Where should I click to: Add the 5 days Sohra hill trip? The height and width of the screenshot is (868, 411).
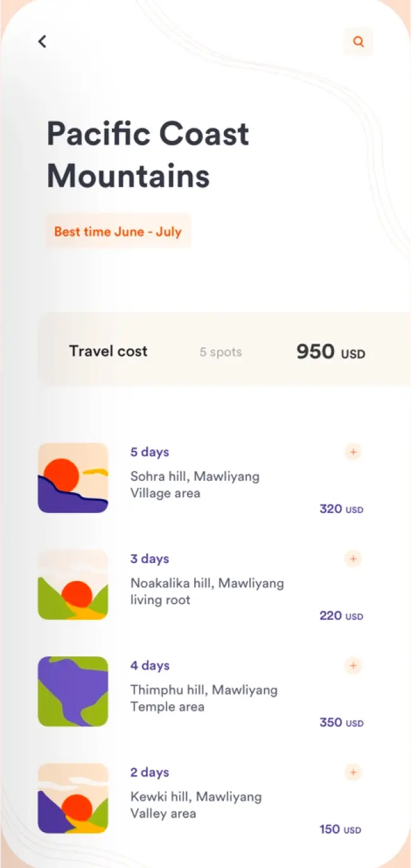pos(353,452)
